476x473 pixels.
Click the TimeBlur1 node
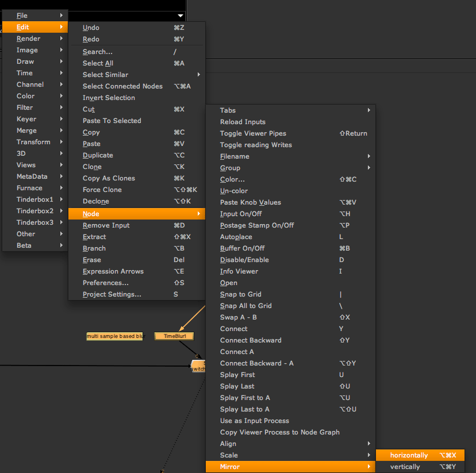(174, 336)
